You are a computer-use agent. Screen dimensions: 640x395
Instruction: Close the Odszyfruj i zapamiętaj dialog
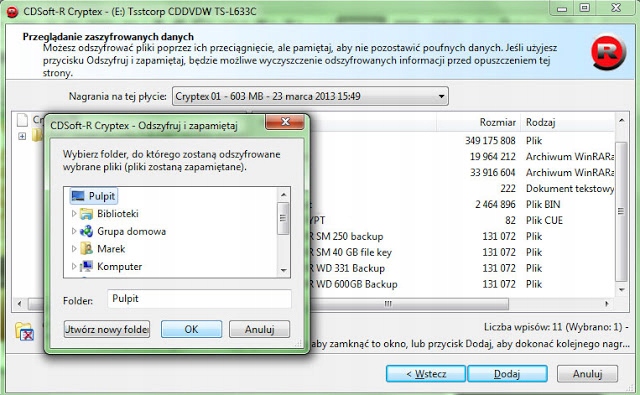[x=285, y=122]
